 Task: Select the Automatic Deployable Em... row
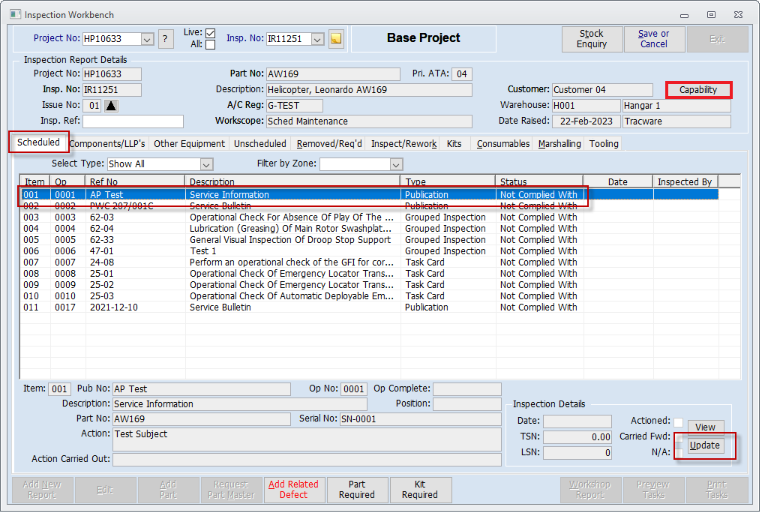point(369,296)
